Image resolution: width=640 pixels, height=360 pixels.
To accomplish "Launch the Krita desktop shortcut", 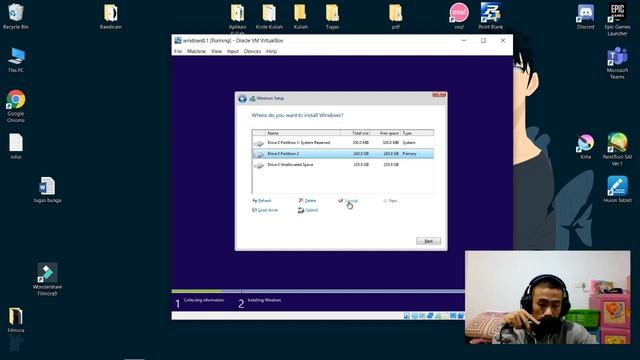I will [x=585, y=146].
